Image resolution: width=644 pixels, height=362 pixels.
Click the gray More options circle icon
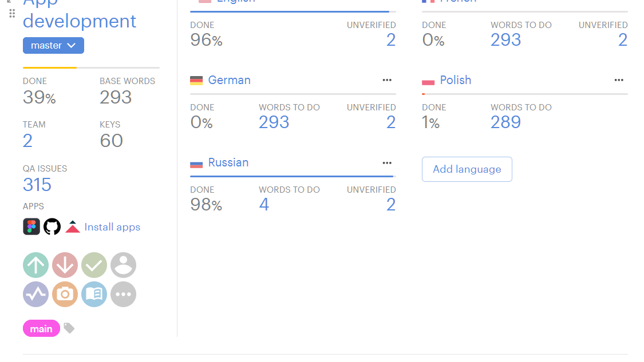point(123,295)
